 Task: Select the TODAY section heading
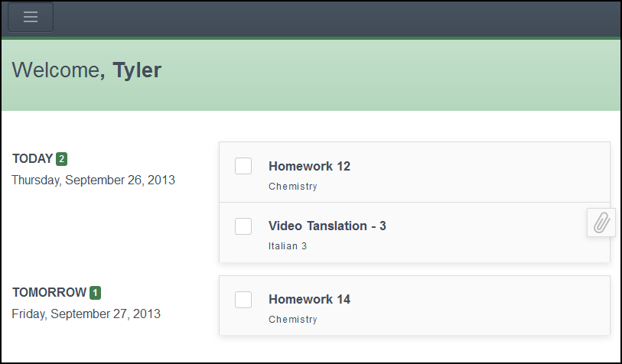(x=32, y=158)
